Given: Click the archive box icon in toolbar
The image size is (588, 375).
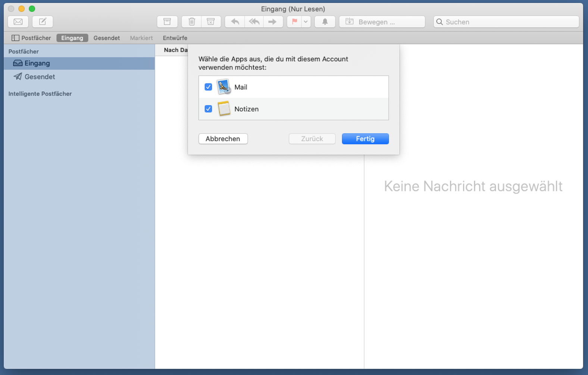Looking at the screenshot, I should coord(167,22).
